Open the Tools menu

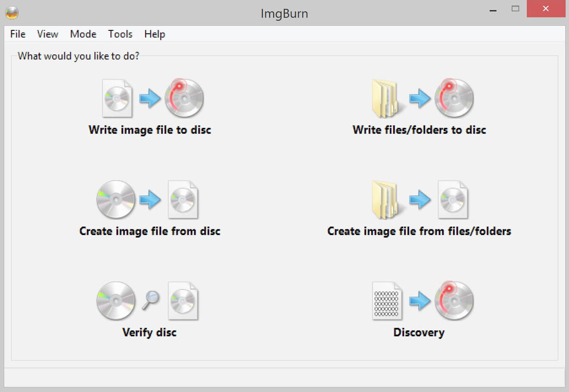pos(120,34)
